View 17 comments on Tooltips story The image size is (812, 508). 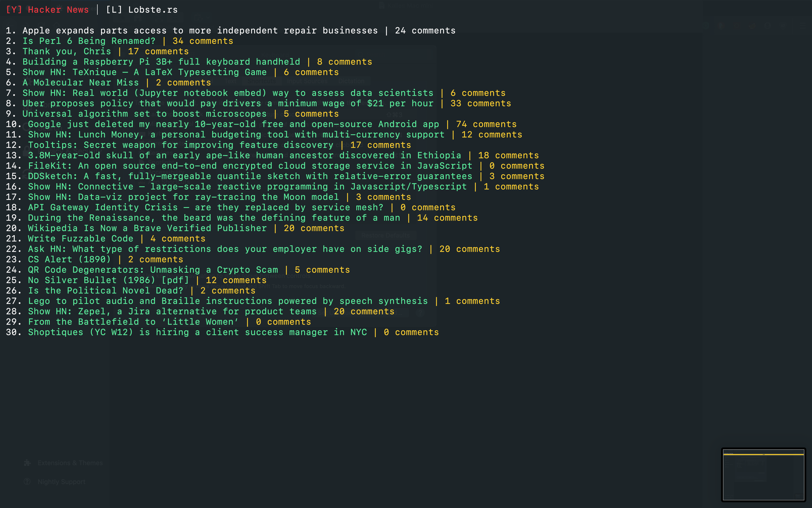381,145
